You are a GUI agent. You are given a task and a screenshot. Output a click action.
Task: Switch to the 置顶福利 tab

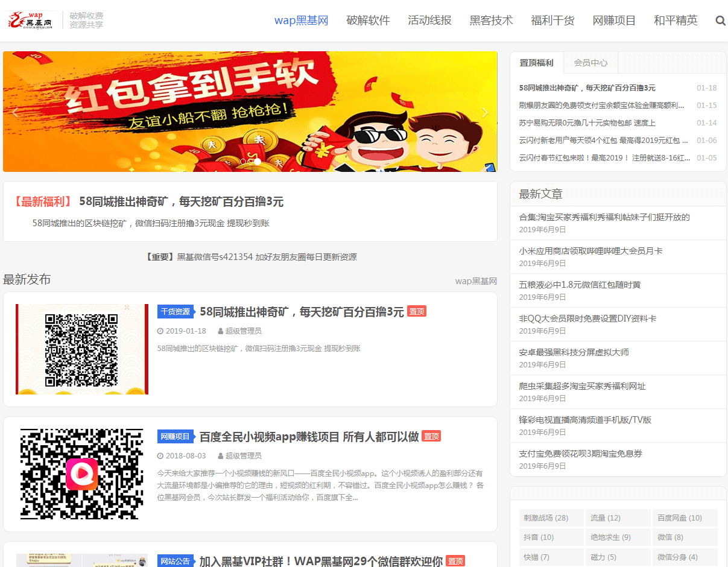tap(536, 62)
